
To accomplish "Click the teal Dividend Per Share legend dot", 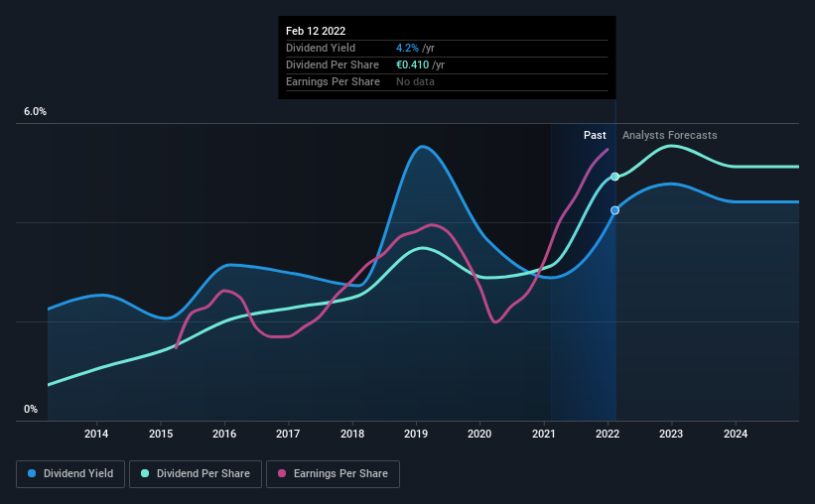I will click(x=145, y=473).
